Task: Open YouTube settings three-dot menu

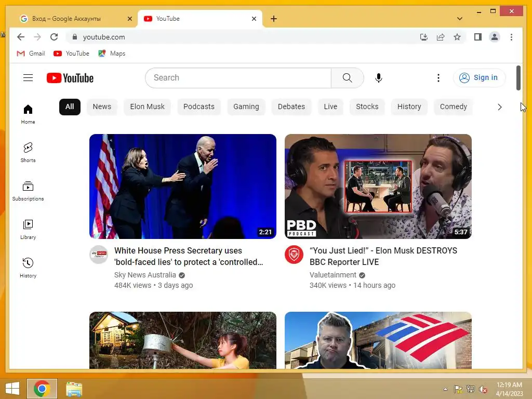Action: 438,78
